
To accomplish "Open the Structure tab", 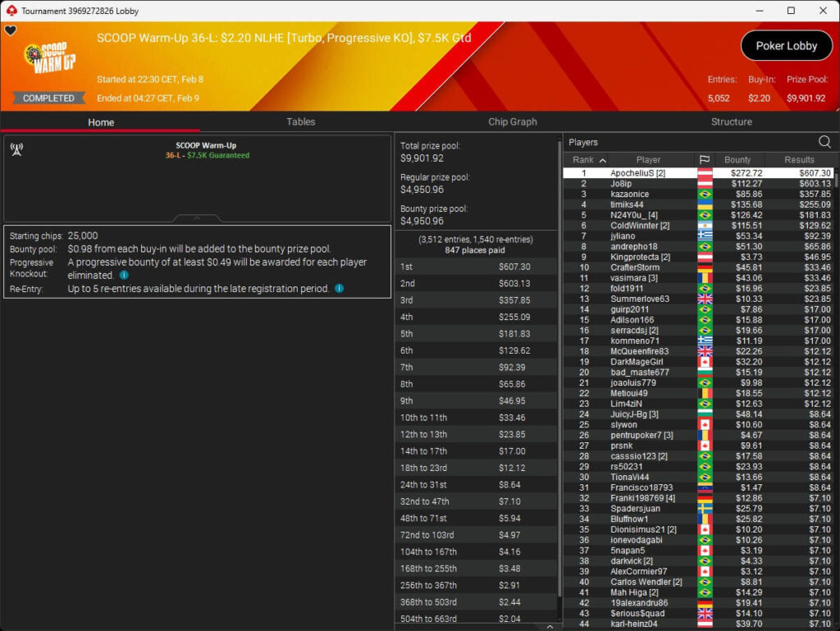I will tap(731, 121).
